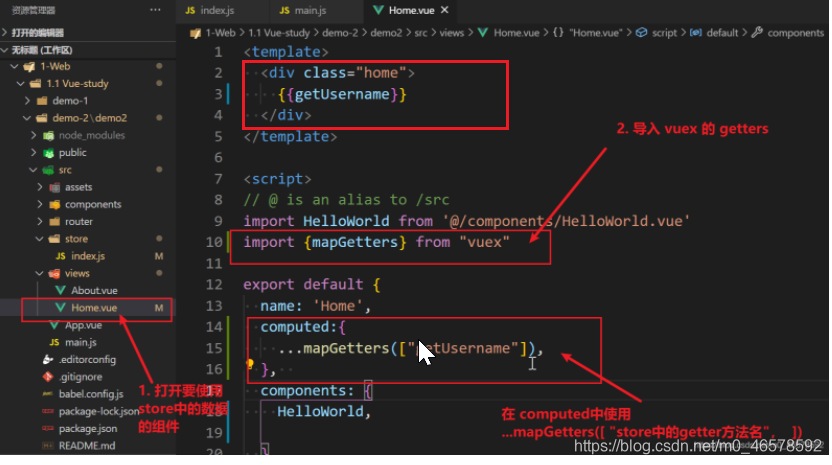The height and width of the screenshot is (465, 832).
Task: Select the script breadcrumb segment
Action: pos(664,33)
